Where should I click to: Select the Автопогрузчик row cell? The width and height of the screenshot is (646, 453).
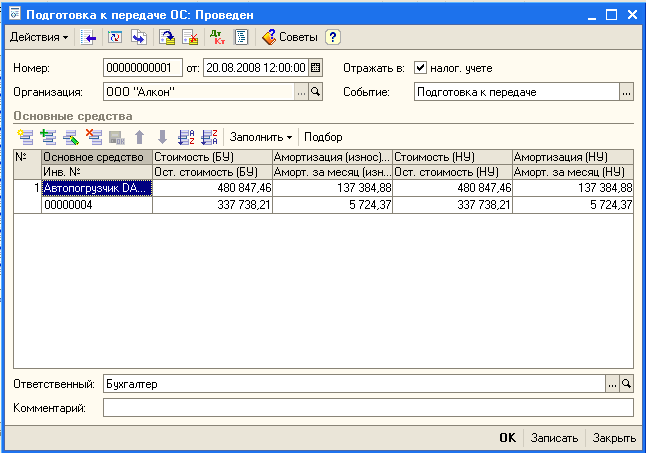click(x=97, y=187)
